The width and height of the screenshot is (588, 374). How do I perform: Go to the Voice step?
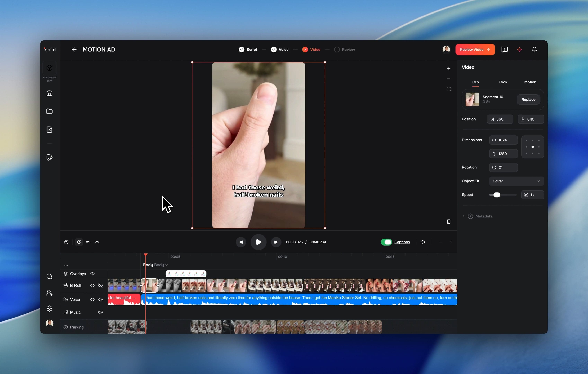click(x=280, y=50)
